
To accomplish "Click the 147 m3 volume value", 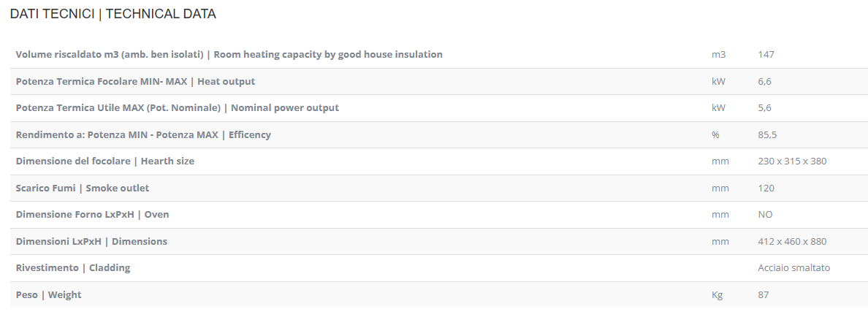I will pos(766,55).
